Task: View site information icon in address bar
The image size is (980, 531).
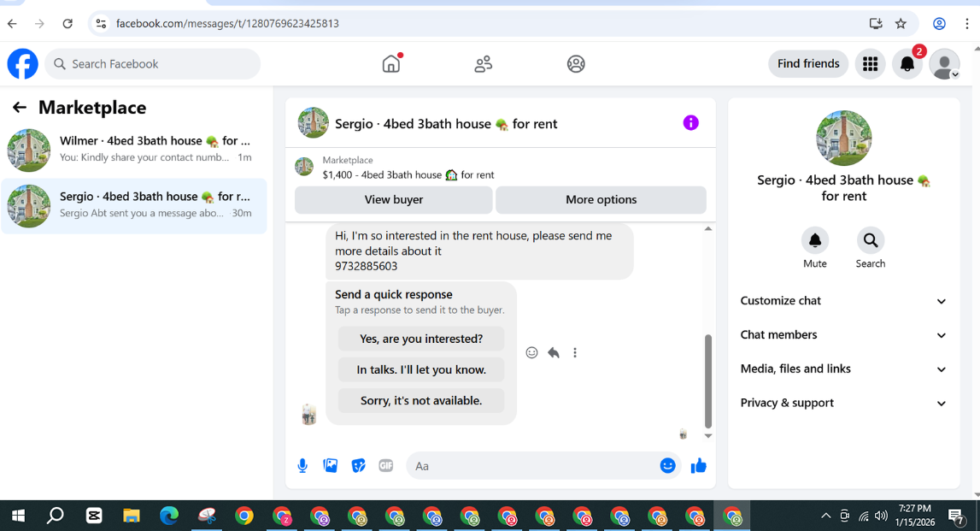Action: tap(101, 24)
